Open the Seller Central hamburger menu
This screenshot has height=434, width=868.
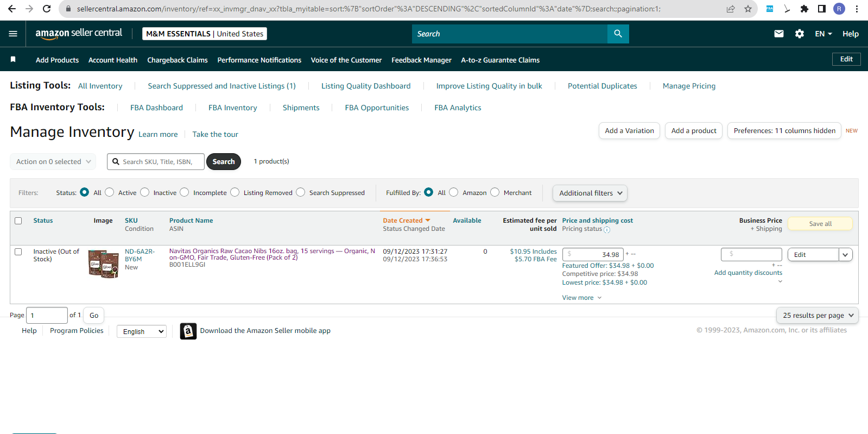point(13,34)
